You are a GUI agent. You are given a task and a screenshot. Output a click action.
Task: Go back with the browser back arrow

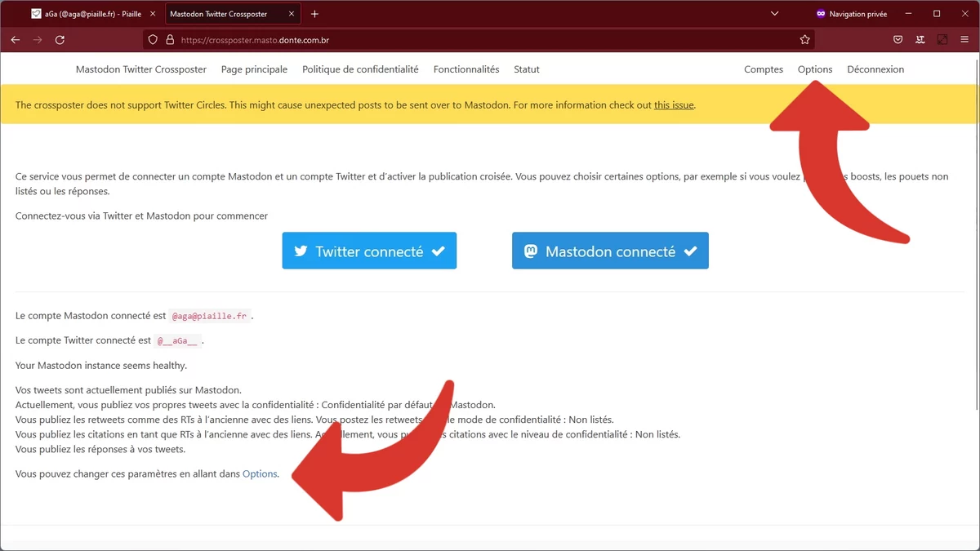pos(16,39)
